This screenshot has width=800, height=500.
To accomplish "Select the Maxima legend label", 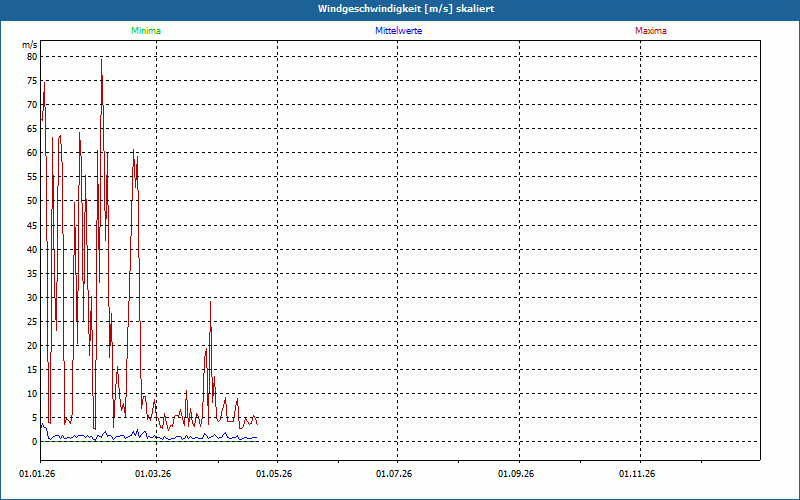I will [x=650, y=31].
